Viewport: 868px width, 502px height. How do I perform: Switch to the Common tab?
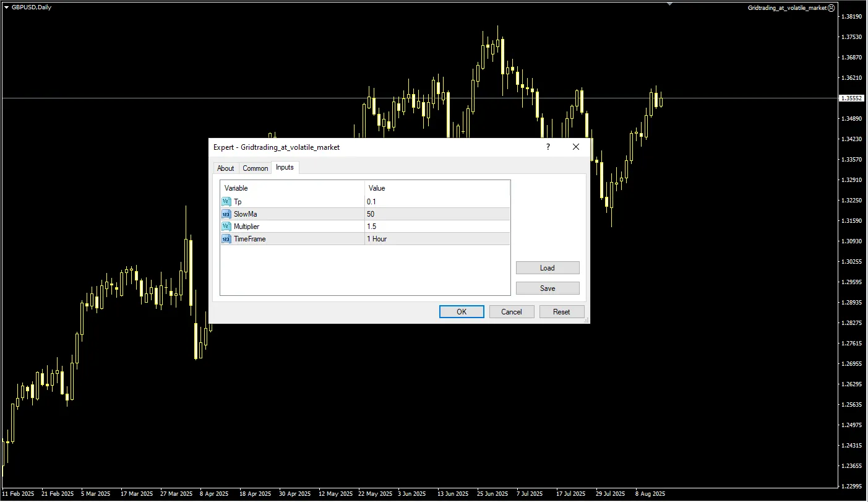[x=255, y=168]
